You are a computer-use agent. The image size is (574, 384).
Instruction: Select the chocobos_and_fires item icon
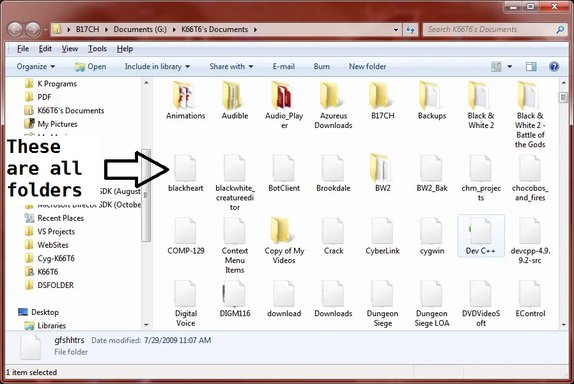tap(530, 168)
